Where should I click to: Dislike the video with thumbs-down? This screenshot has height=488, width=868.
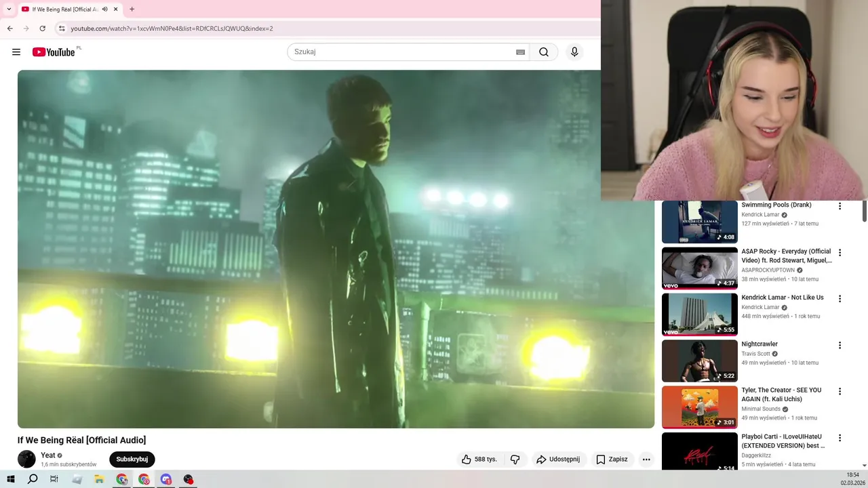coord(515,460)
